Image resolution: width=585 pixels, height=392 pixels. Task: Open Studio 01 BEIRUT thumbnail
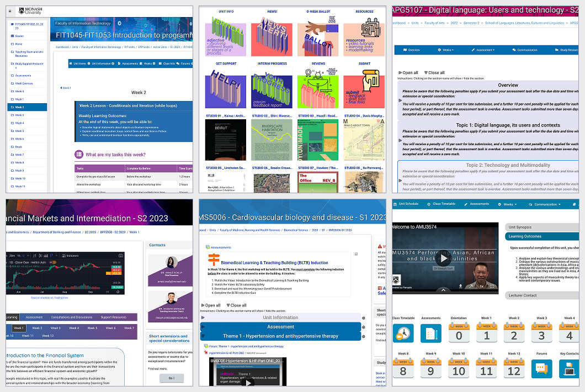(x=226, y=140)
